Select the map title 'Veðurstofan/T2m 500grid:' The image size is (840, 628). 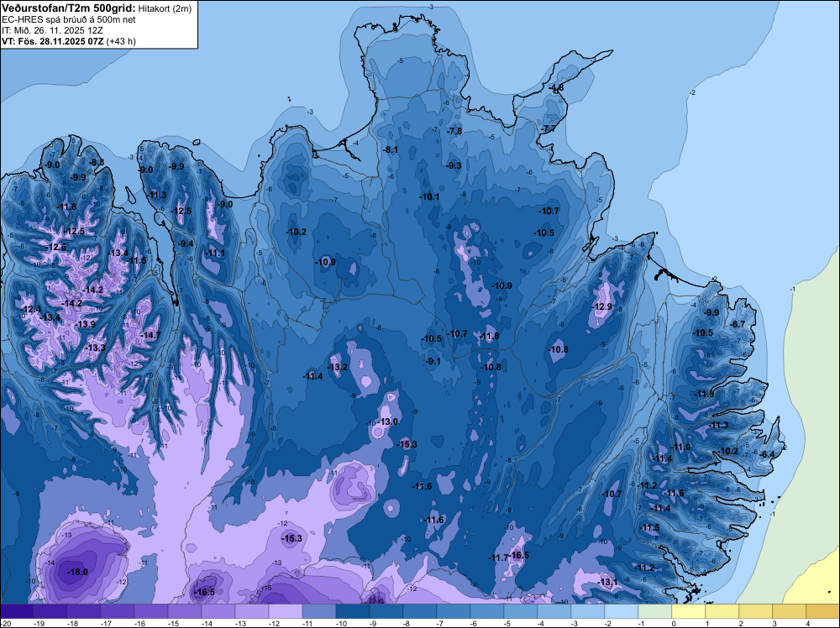[68, 8]
